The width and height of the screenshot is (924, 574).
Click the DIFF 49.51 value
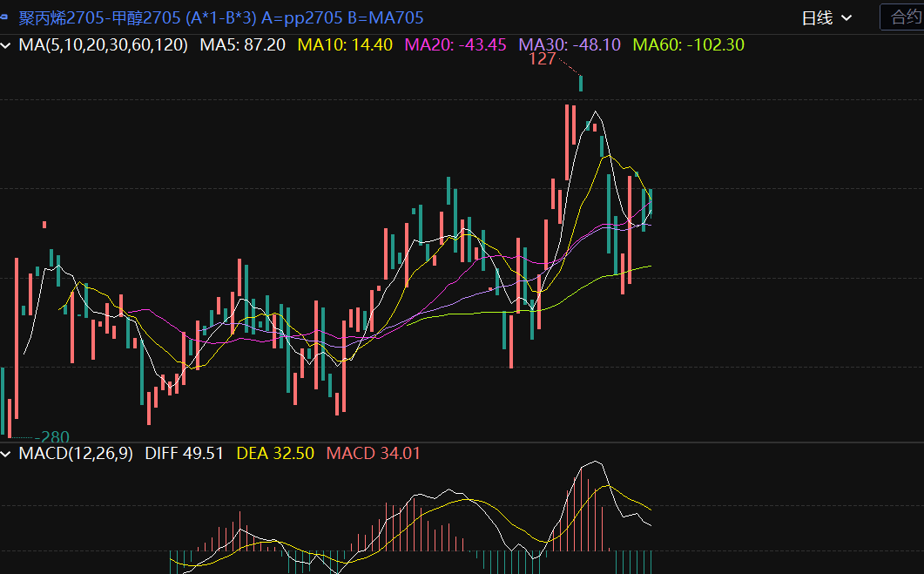click(185, 453)
